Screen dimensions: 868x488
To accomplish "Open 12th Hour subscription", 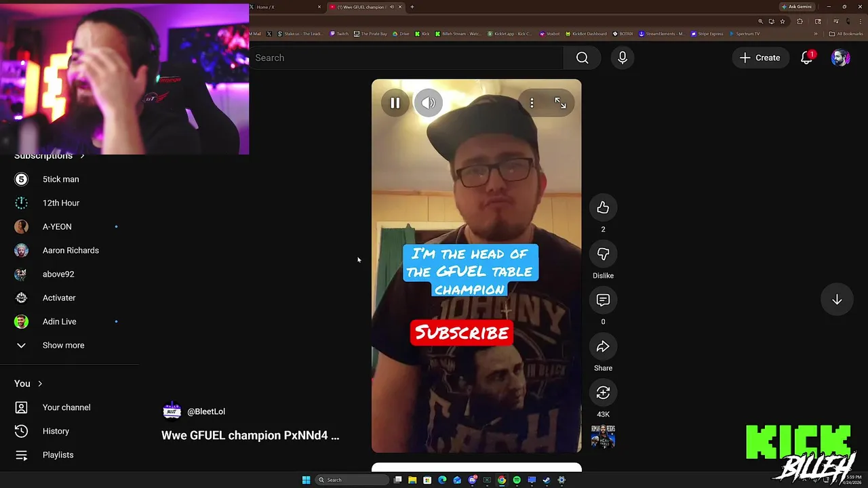I will (69, 203).
